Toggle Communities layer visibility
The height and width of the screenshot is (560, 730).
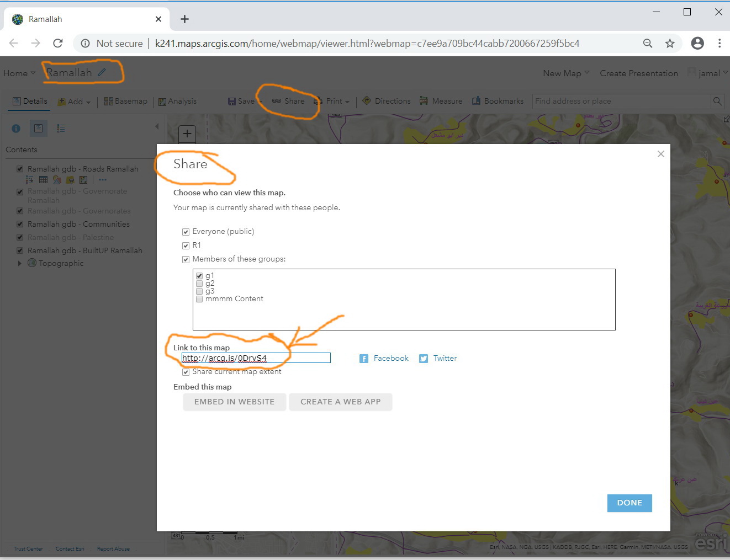(x=20, y=224)
